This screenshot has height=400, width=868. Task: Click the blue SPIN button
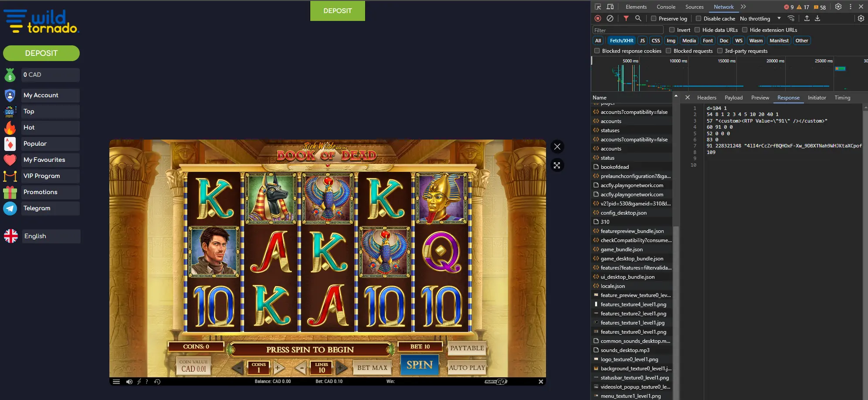(420, 365)
